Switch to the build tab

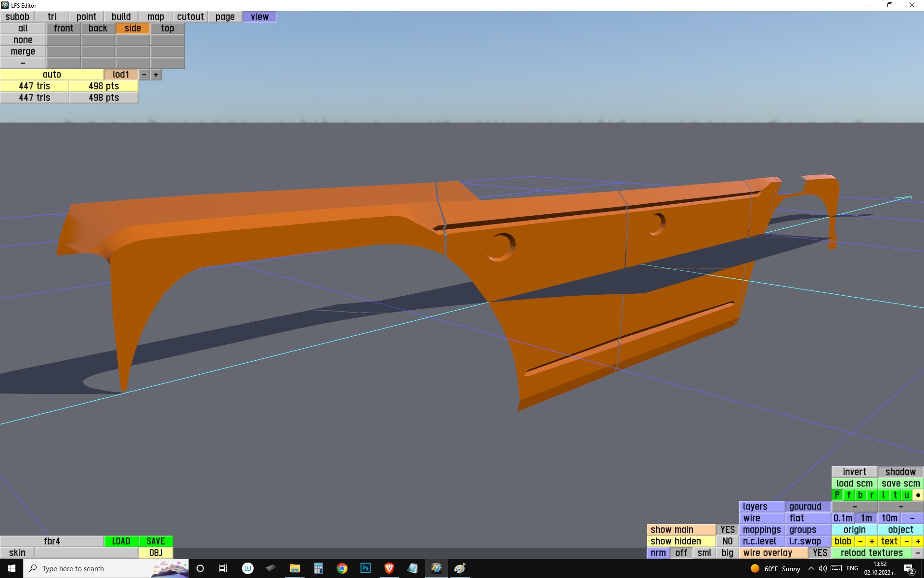click(x=121, y=17)
